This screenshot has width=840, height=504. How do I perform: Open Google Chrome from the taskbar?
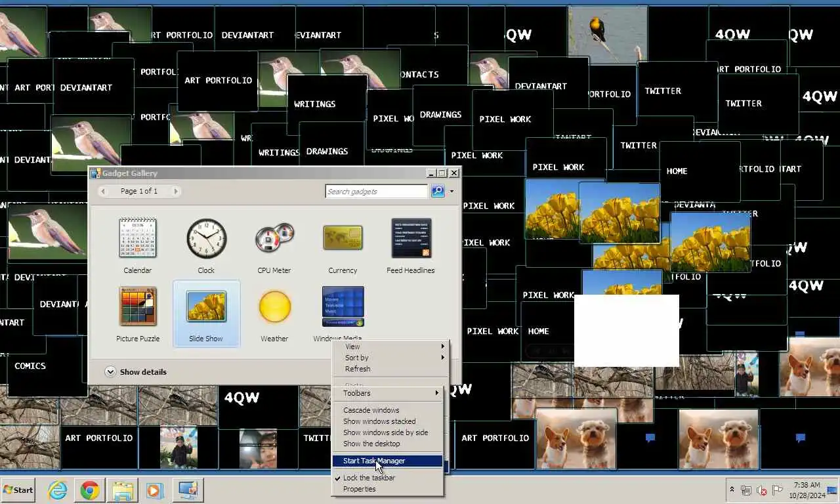(90, 490)
